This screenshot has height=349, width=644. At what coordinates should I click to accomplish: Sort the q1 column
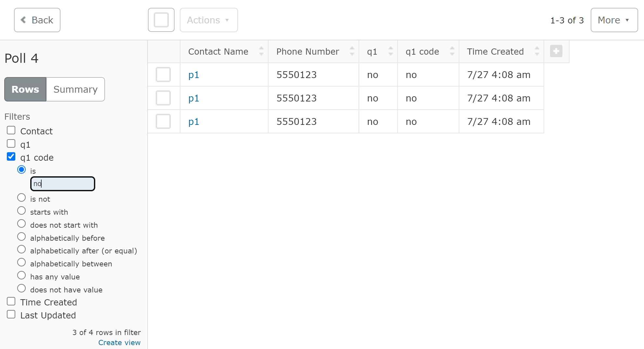click(391, 51)
